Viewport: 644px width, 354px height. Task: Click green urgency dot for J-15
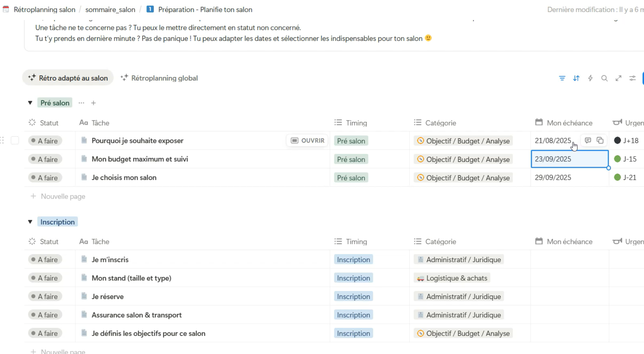coord(617,159)
